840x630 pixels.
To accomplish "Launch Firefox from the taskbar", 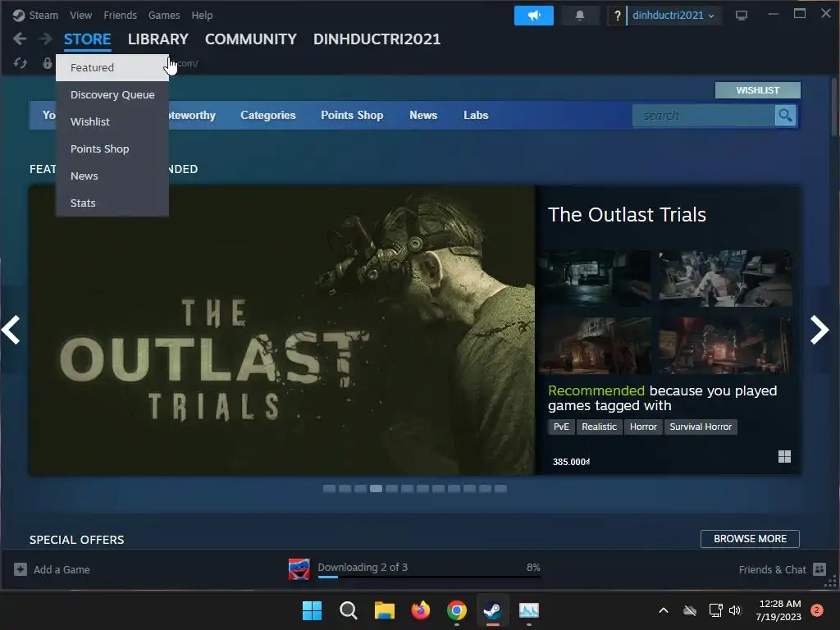I will click(421, 610).
